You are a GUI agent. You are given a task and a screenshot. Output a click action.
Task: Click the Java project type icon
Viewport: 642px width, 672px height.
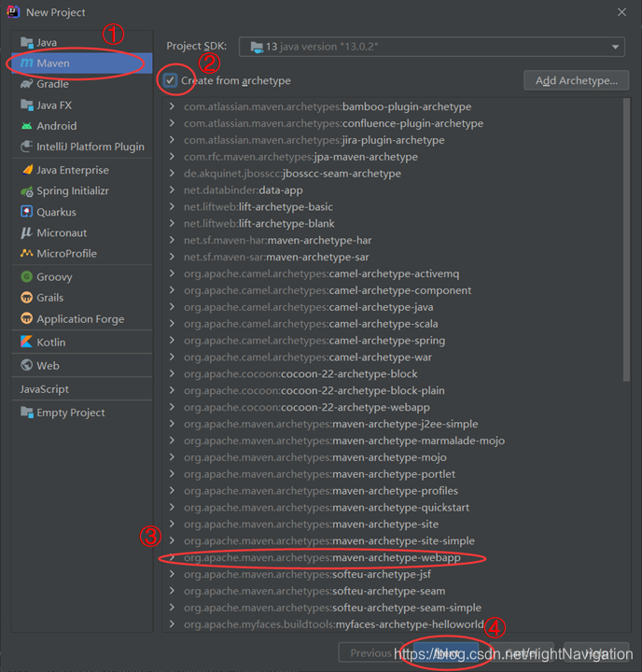point(26,42)
